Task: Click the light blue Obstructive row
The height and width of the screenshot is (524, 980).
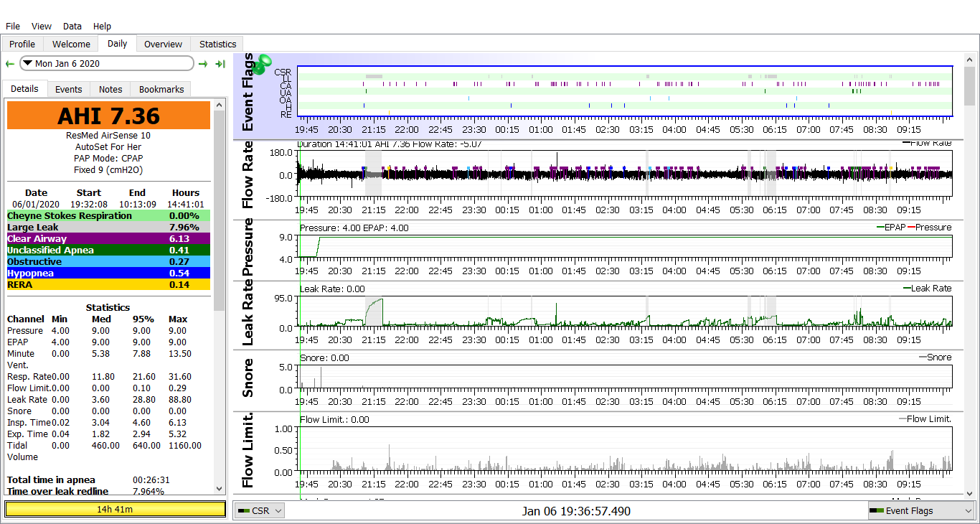Action: click(108, 261)
